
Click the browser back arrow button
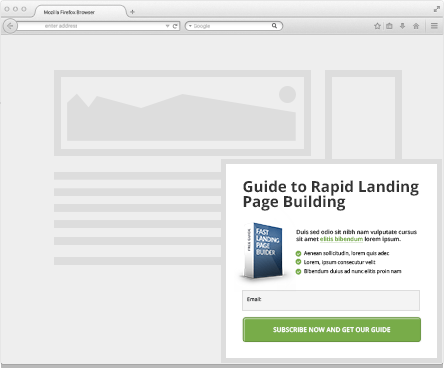[x=10, y=26]
